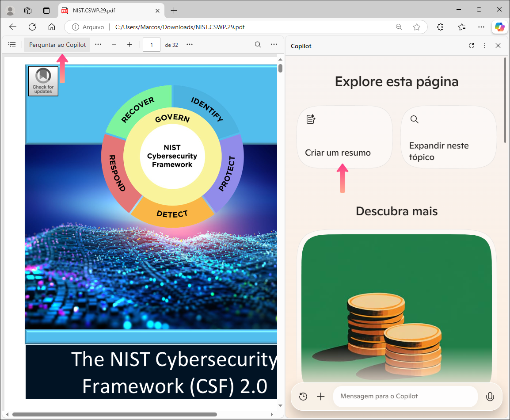Open the Extensions menu
510x420 pixels.
441,27
